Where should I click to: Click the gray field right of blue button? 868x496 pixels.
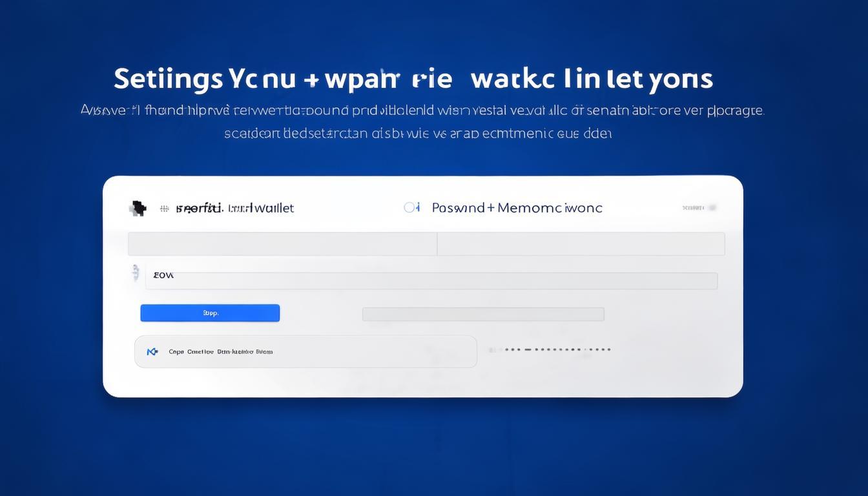[482, 314]
